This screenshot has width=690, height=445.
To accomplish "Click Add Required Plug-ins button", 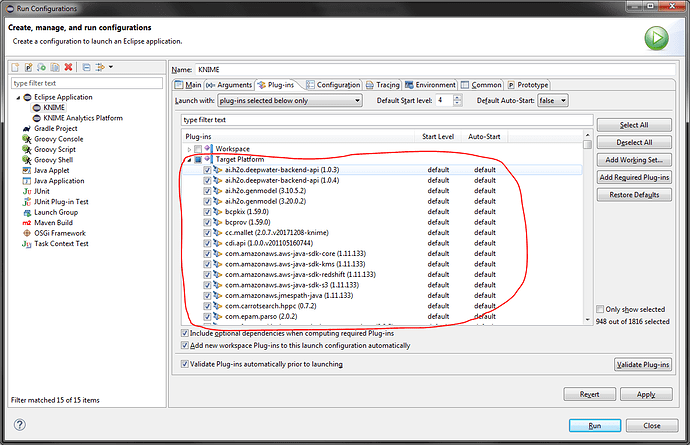I will click(634, 177).
